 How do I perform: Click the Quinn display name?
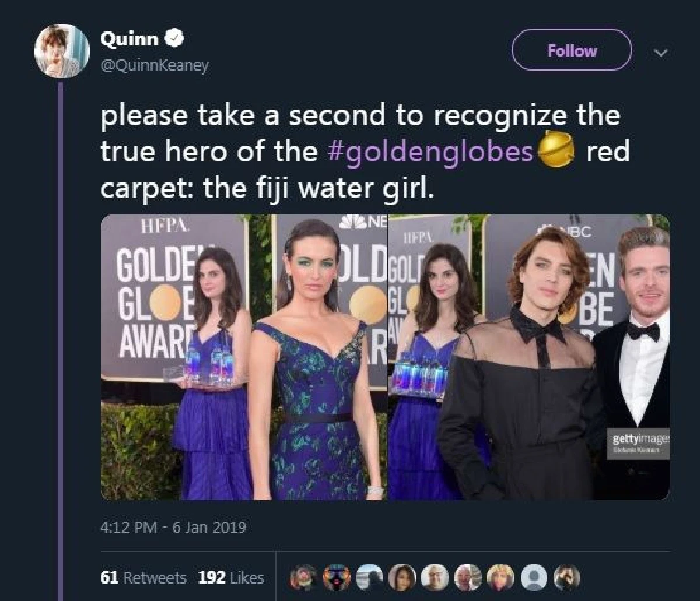[129, 39]
